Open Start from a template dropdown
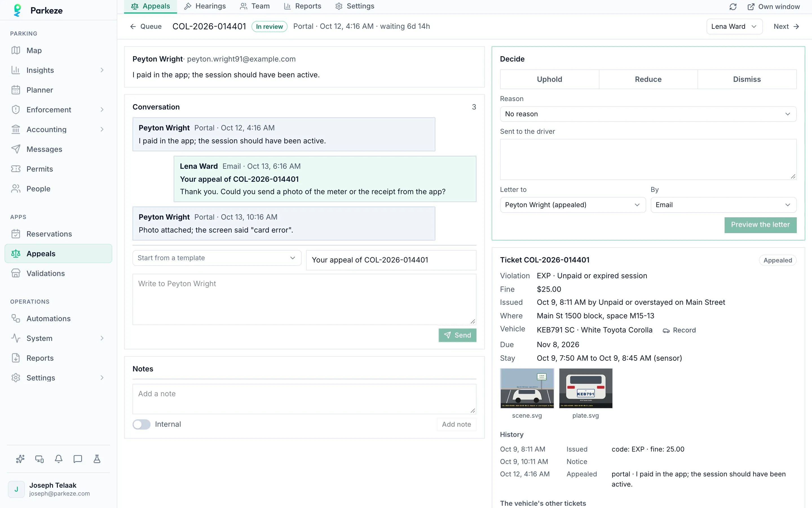The width and height of the screenshot is (812, 508). coord(217,258)
